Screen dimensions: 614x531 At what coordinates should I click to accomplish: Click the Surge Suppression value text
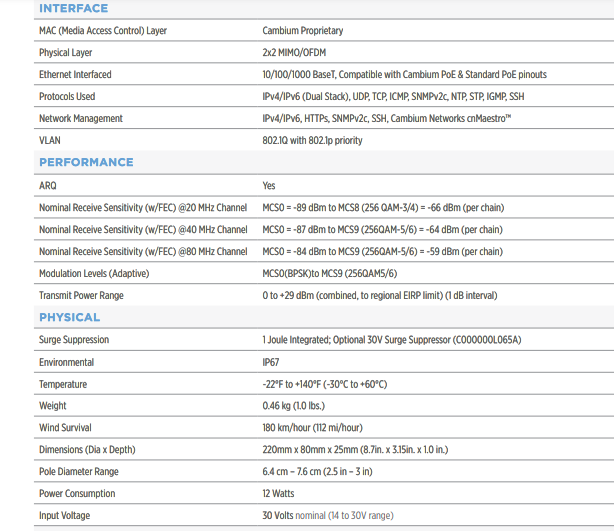391,340
